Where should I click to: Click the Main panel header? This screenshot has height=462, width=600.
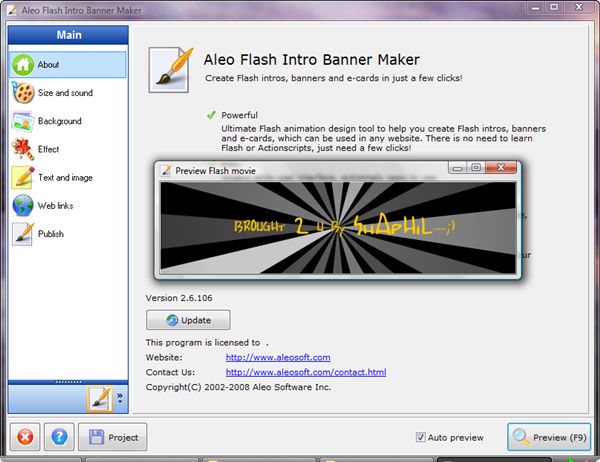[x=68, y=35]
